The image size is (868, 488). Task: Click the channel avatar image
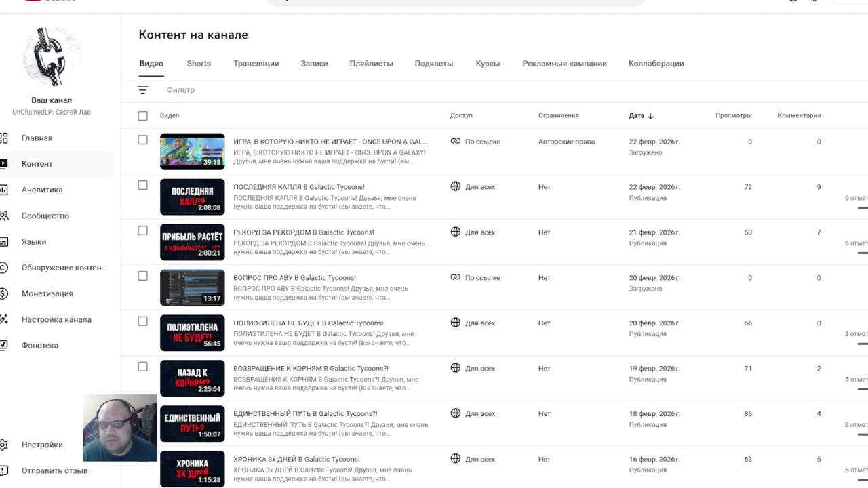click(x=52, y=57)
